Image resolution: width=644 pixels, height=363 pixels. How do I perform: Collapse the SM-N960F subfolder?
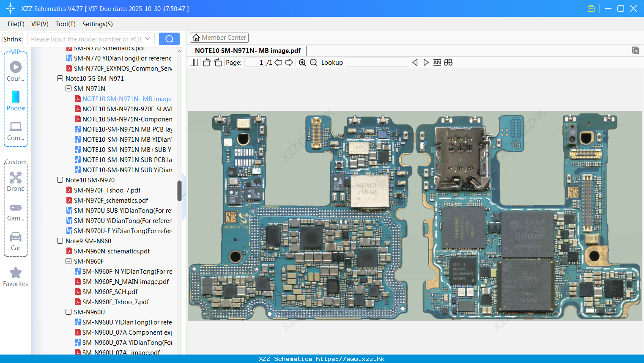tap(69, 261)
